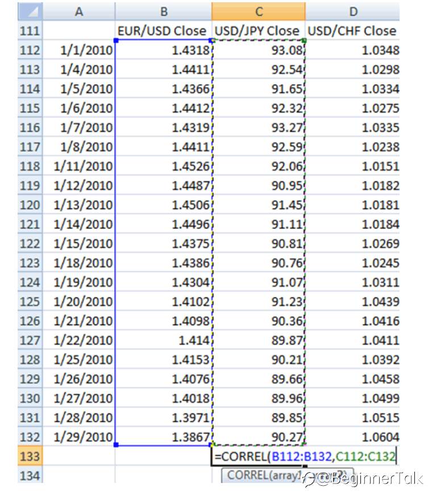Select row 126 header

coord(30,320)
